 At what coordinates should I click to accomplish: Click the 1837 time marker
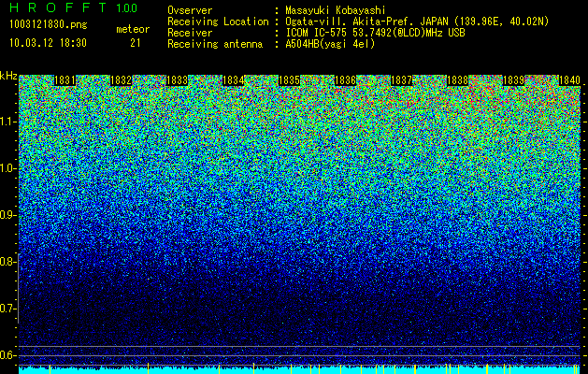(402, 80)
